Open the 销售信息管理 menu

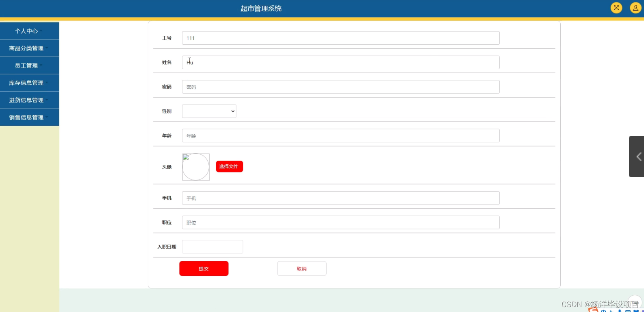pos(29,117)
